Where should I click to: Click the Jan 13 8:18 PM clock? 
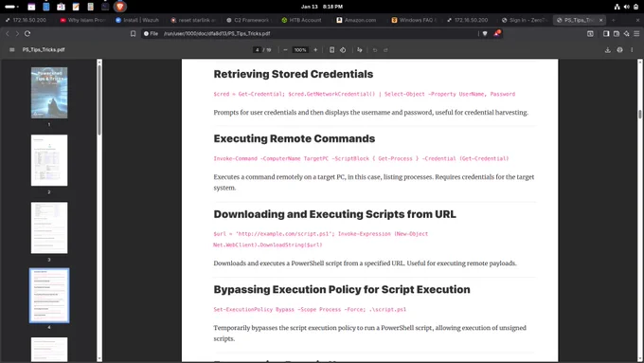[x=322, y=7]
